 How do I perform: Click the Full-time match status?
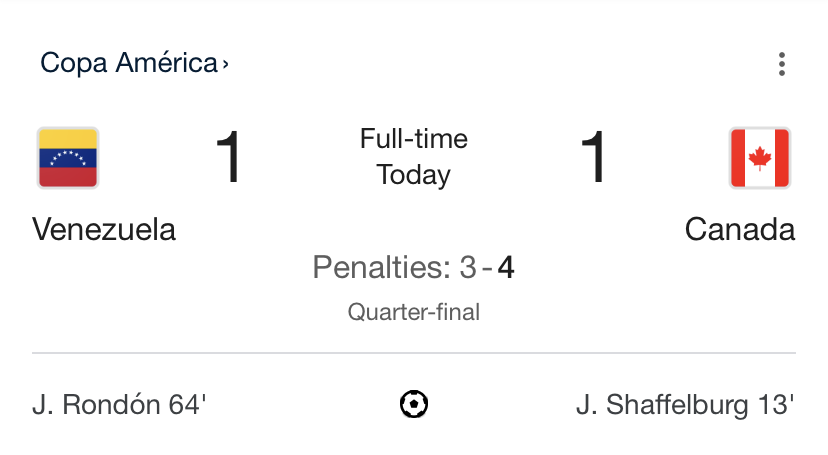[414, 139]
